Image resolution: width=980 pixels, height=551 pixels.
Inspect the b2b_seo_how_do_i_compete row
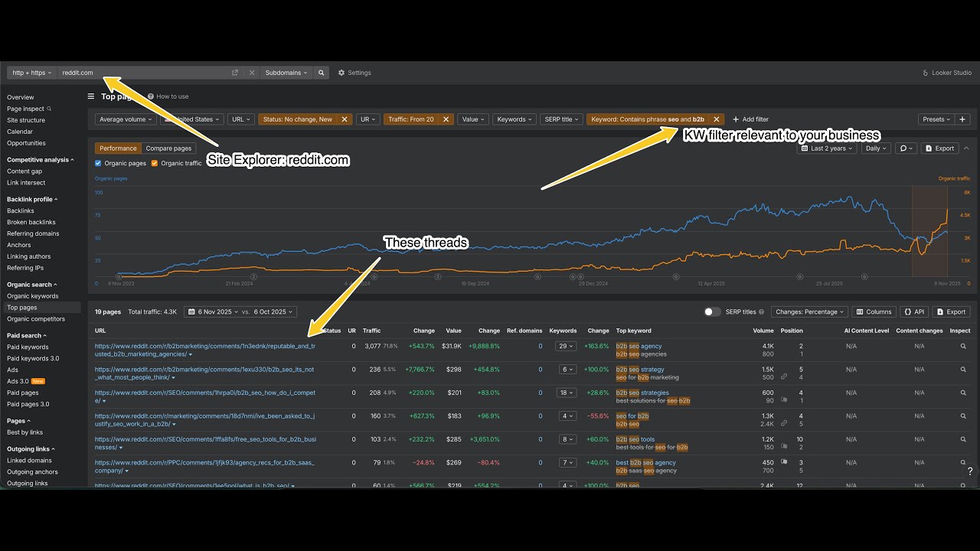963,393
